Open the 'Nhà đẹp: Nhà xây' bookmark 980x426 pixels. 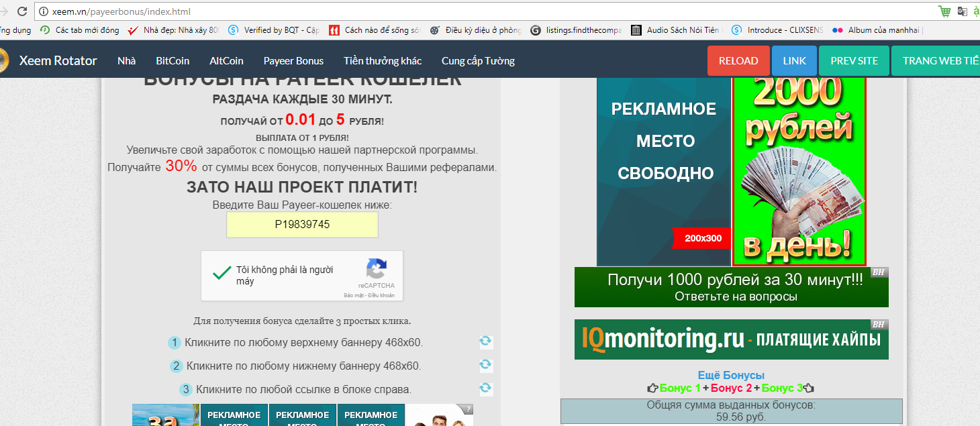pos(173,30)
